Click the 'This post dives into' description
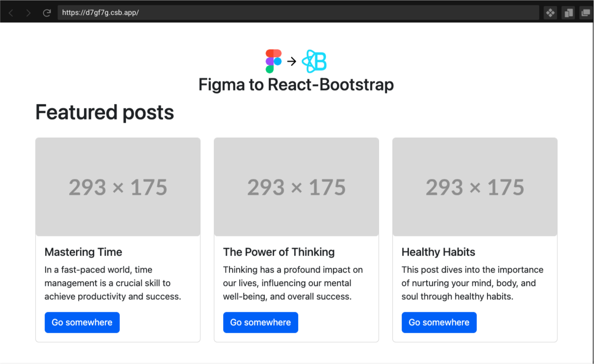Viewport: 594px width, 364px height. (x=473, y=283)
